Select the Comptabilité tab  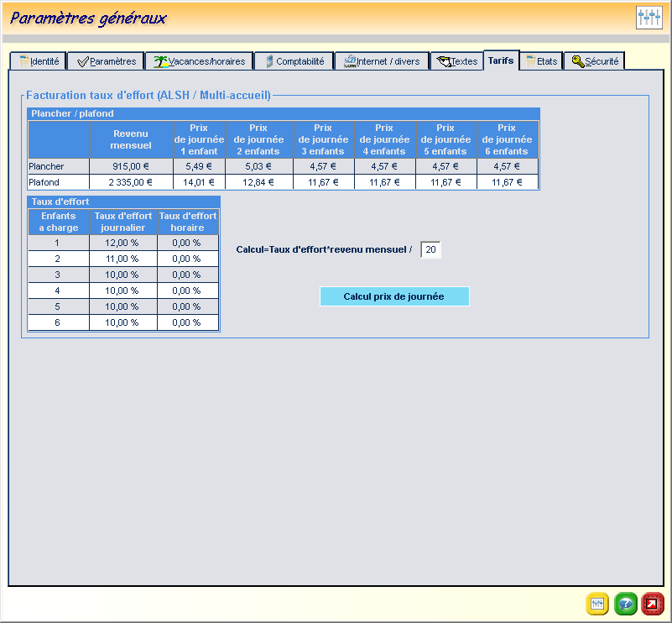pos(294,61)
